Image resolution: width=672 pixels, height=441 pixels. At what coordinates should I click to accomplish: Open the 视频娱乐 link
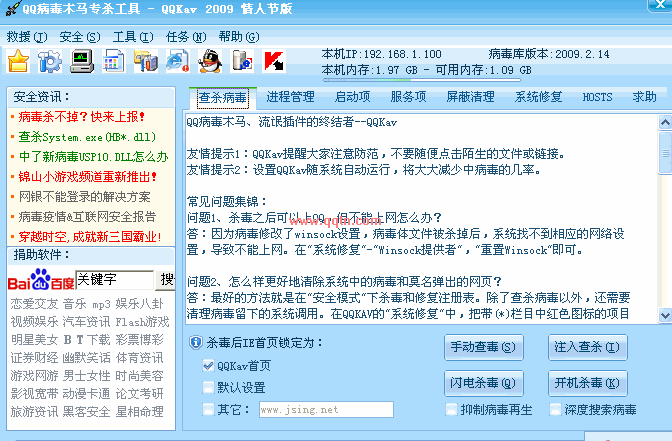tap(34, 322)
